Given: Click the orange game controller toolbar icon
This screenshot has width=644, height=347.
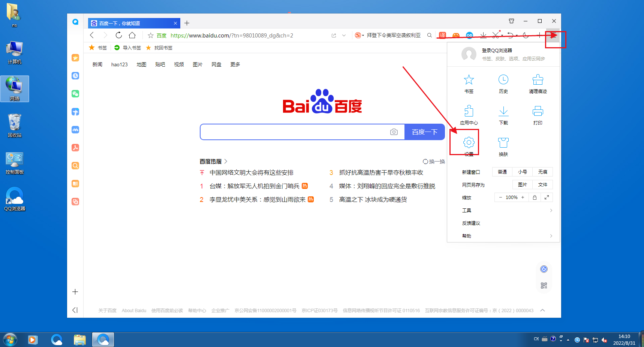Looking at the screenshot, I should click(x=456, y=35).
